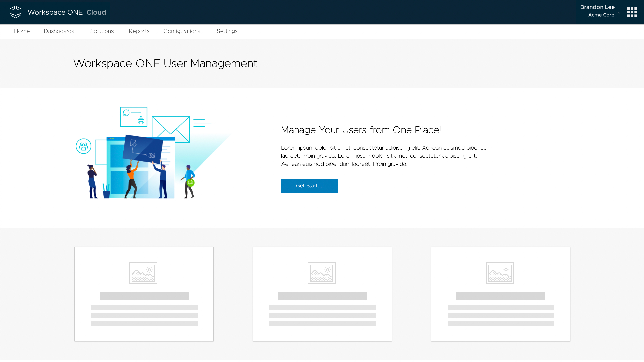Click middle card's image placeholder icon
The width and height of the screenshot is (644, 362).
(322, 273)
